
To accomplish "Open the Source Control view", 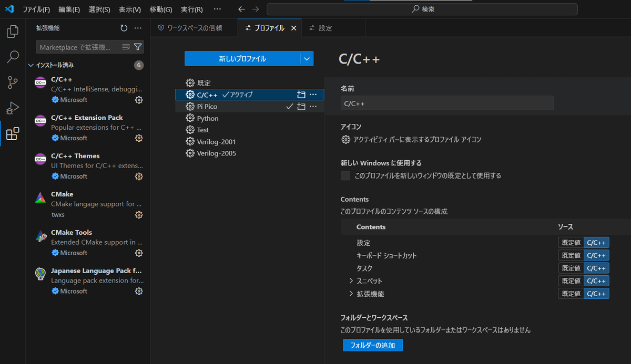I will (x=13, y=82).
